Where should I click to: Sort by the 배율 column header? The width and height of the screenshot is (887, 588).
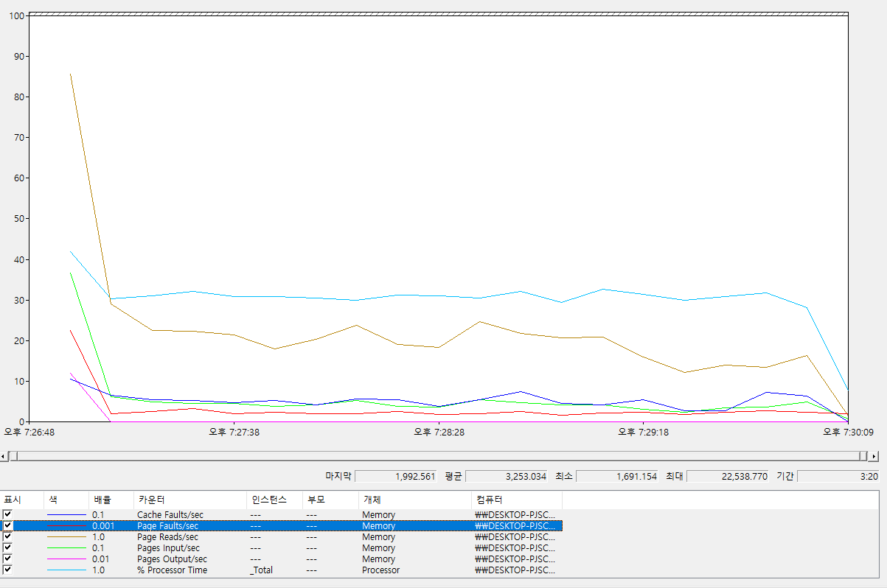[x=111, y=500]
